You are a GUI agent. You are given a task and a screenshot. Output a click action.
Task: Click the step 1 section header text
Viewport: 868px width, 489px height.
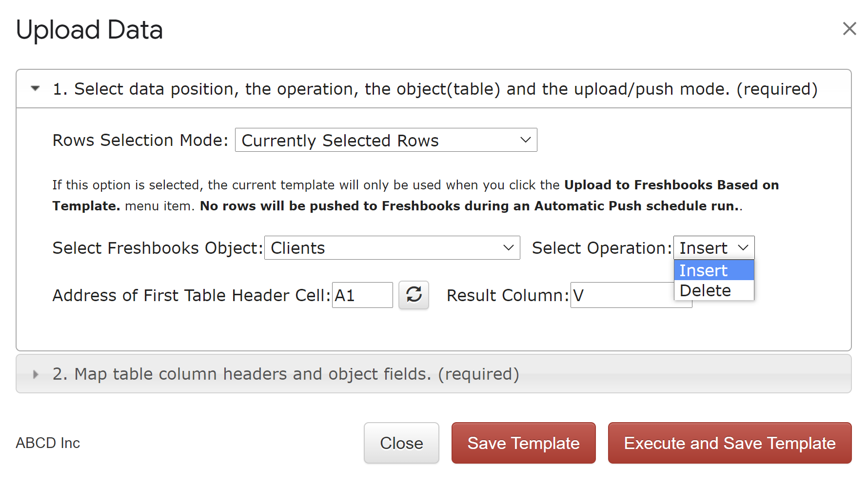[x=435, y=89]
